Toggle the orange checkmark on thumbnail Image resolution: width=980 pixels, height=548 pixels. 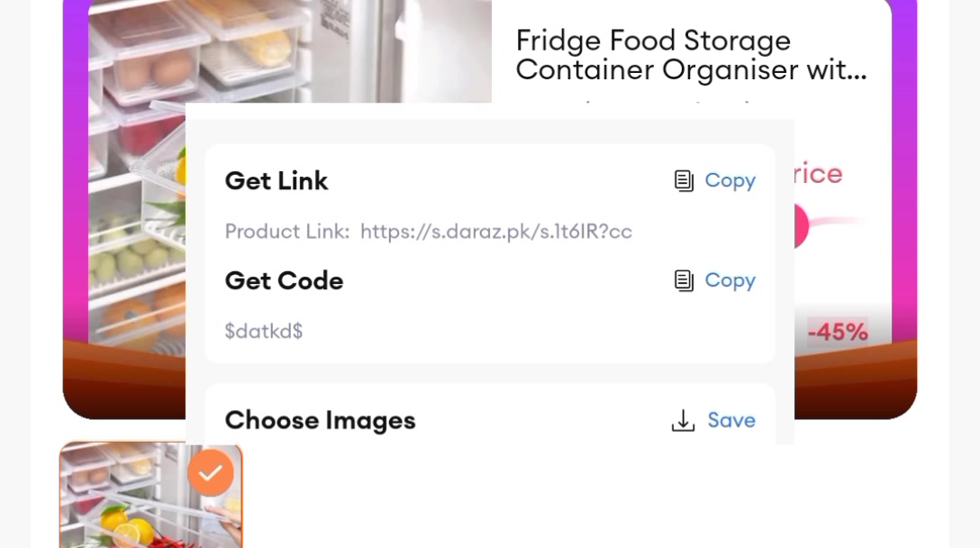pos(211,473)
